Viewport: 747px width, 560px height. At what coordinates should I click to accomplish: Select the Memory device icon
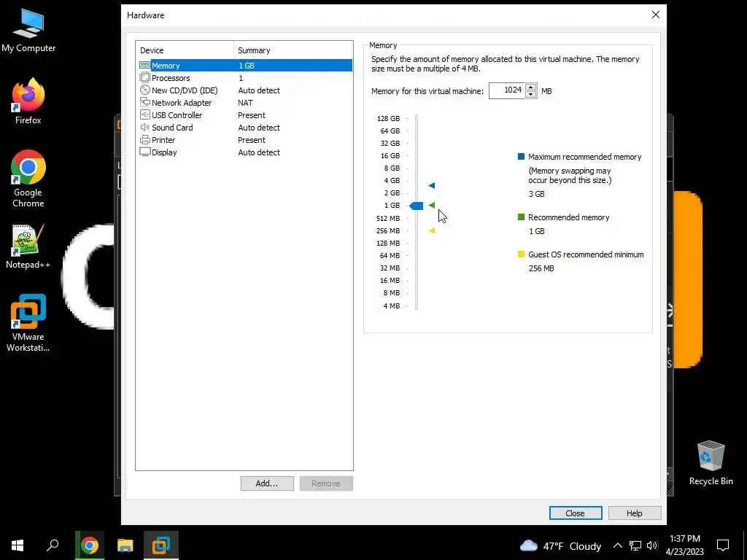click(x=145, y=65)
